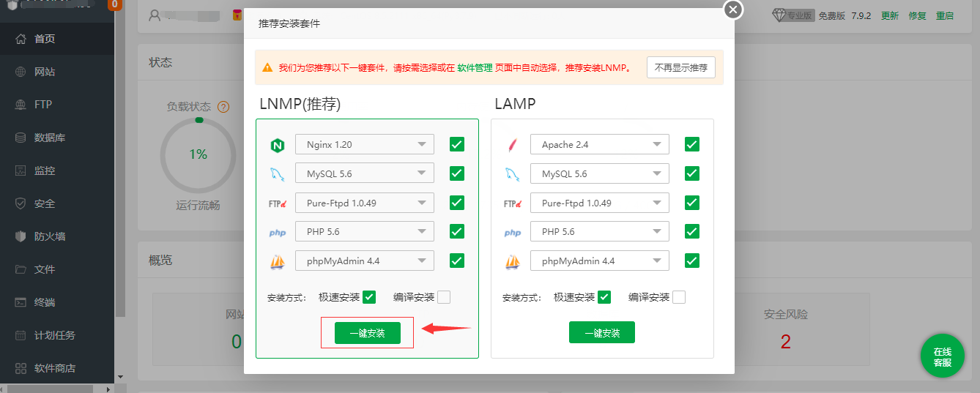Viewport: 980px width, 393px height.
Task: Open LNMP MySQL 5.6 version dropdown
Action: [365, 173]
